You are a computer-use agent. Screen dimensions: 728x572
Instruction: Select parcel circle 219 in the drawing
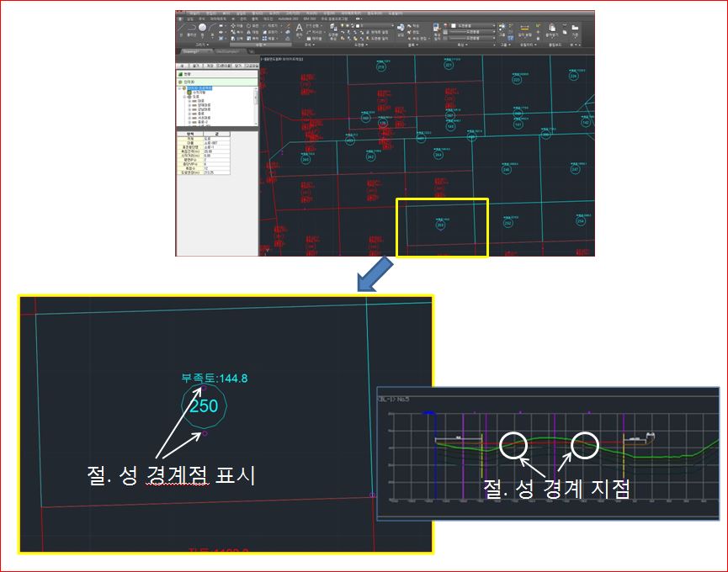380,66
